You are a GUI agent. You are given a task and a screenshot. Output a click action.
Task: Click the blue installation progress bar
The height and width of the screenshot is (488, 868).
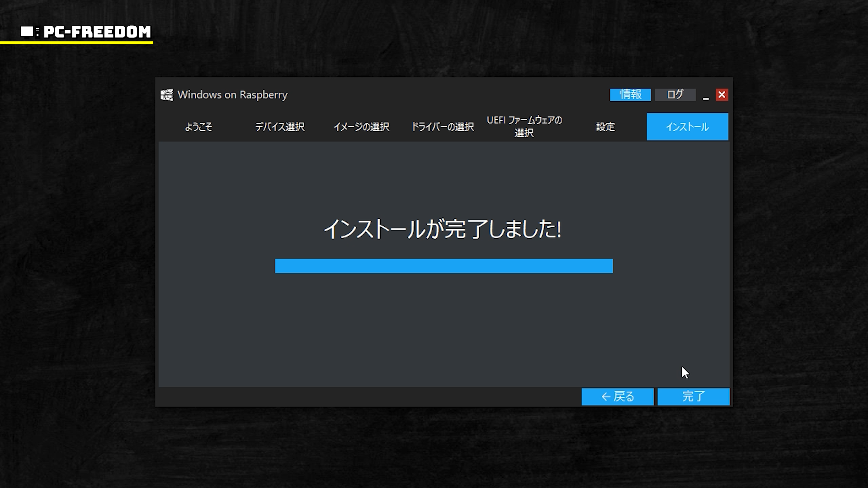(444, 266)
